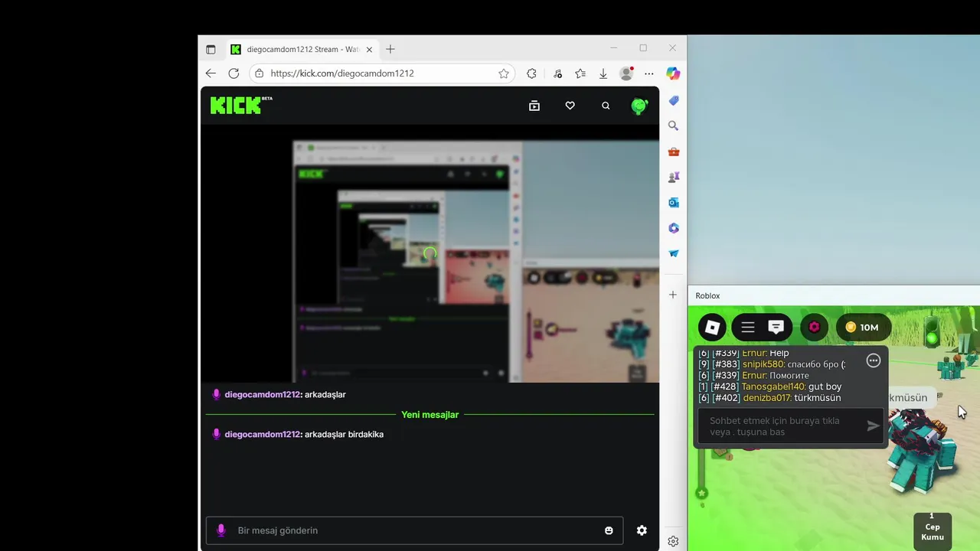The height and width of the screenshot is (551, 980).
Task: Open Kick following heart icon
Action: pos(570,106)
